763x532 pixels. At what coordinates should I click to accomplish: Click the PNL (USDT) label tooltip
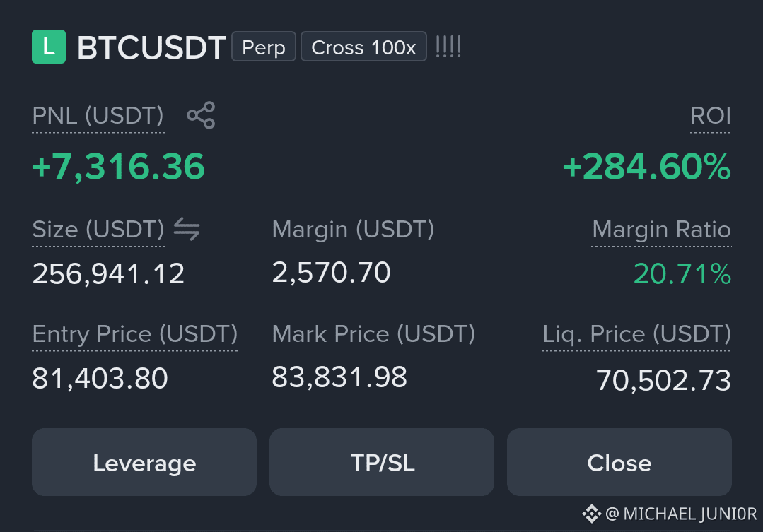click(98, 116)
